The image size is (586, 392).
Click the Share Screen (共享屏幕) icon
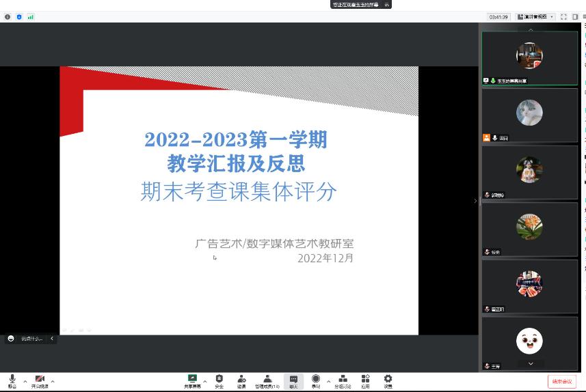coord(192,380)
